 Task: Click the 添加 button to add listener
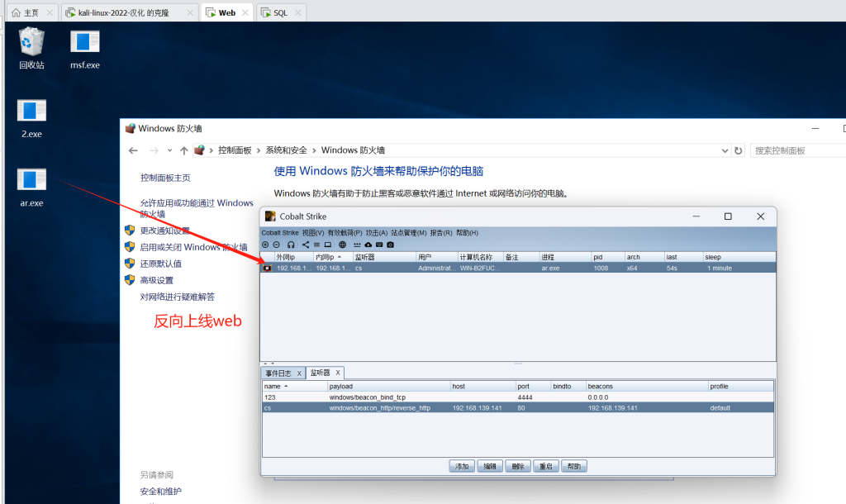point(462,466)
